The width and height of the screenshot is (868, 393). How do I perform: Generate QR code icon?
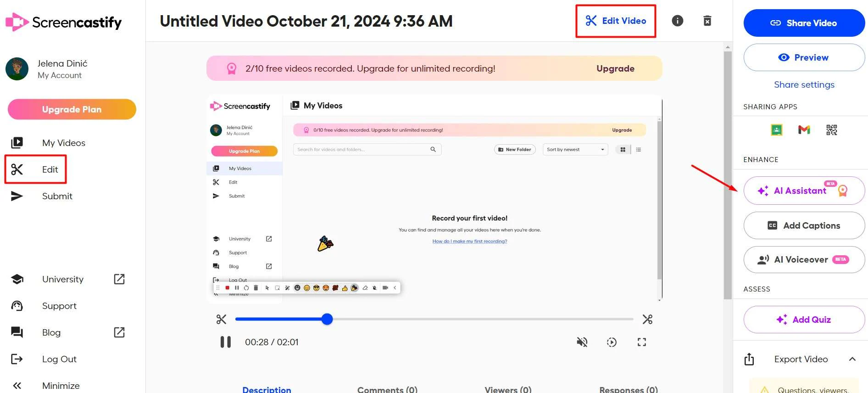point(832,130)
